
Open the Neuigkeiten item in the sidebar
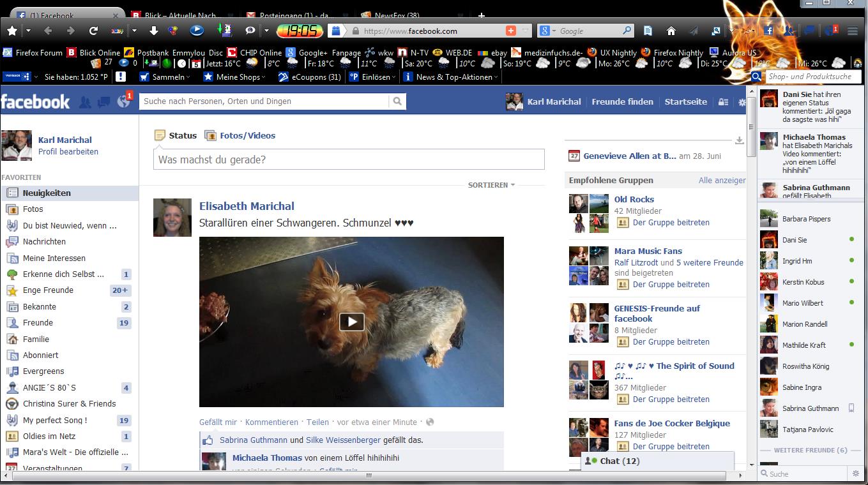point(70,193)
